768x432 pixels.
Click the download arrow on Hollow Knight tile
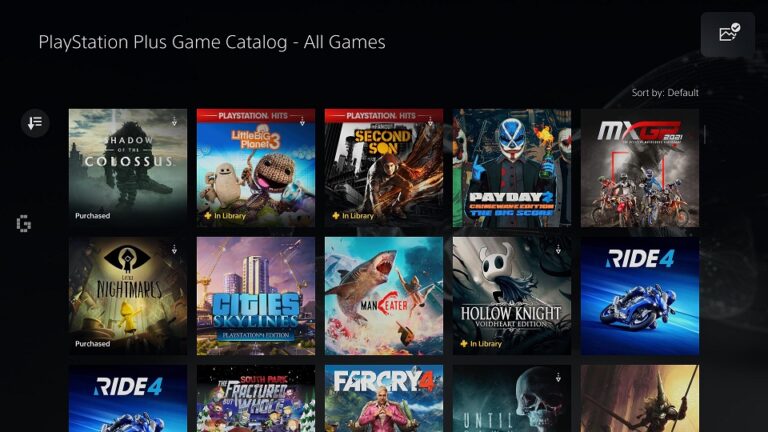558,249
